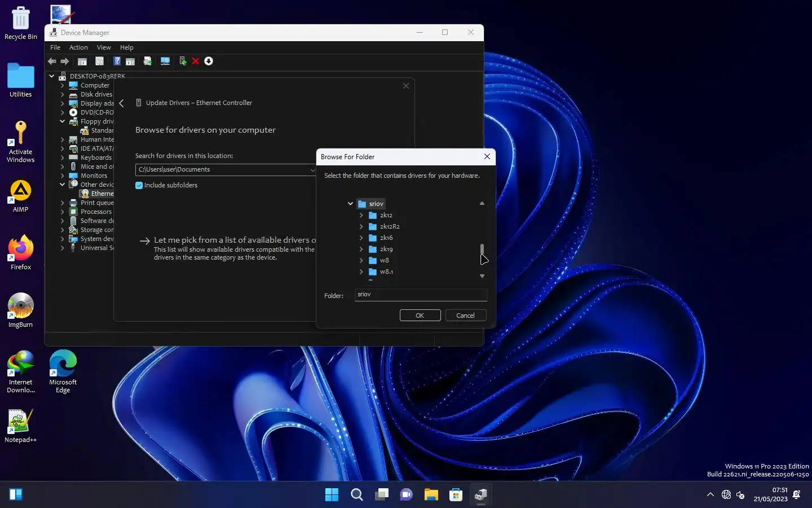Close the Browse For Folder dialog
This screenshot has width=812, height=508.
coord(487,157)
